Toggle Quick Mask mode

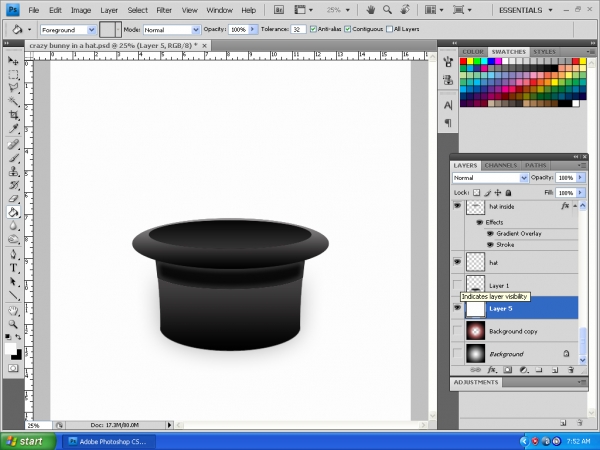13,368
